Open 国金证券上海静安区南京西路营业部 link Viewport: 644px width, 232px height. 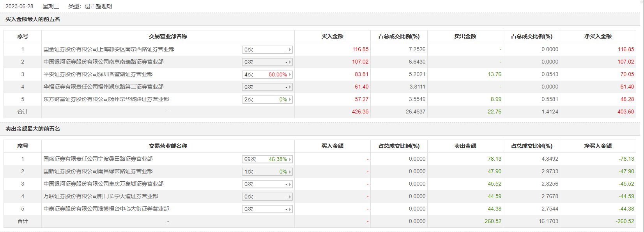(x=109, y=49)
